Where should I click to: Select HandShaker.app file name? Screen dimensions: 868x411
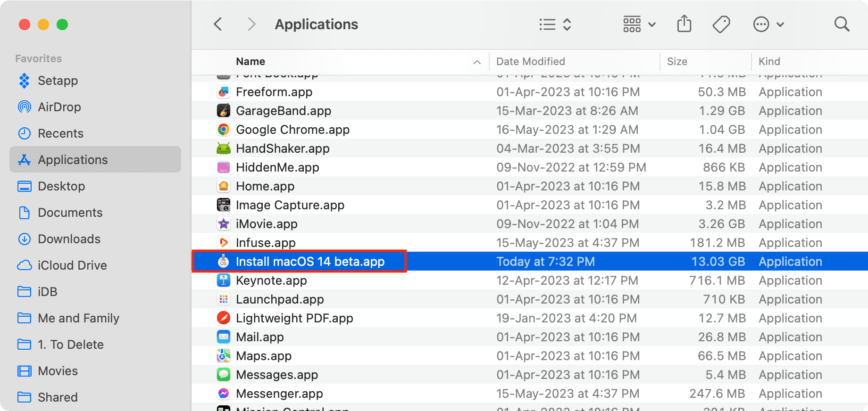pos(283,148)
